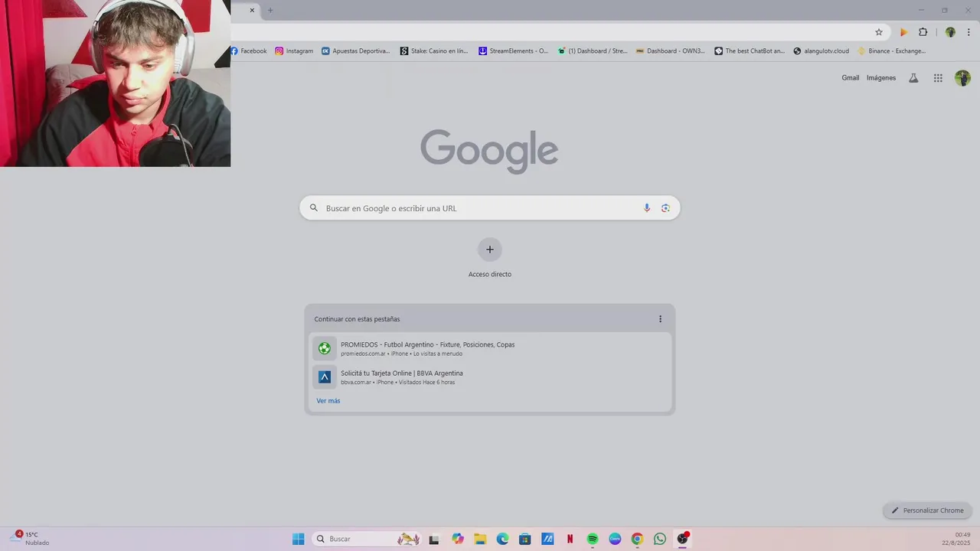Launch Copilot from the taskbar

458,539
